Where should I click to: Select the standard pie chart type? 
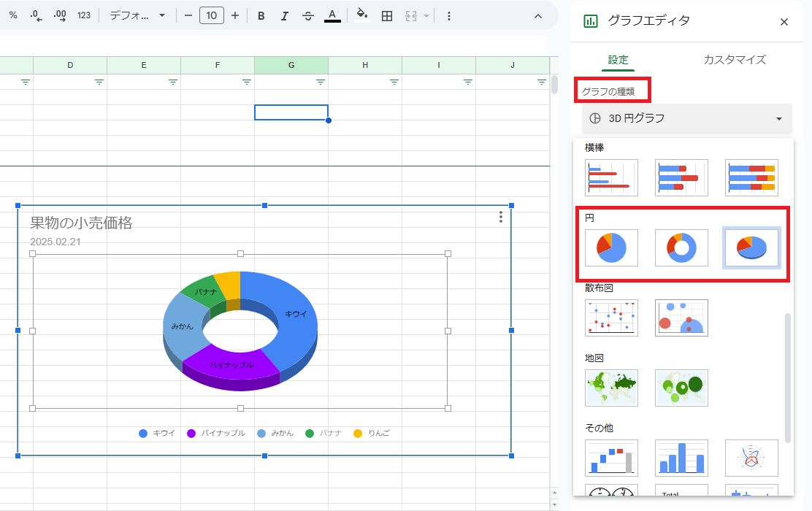tap(611, 248)
